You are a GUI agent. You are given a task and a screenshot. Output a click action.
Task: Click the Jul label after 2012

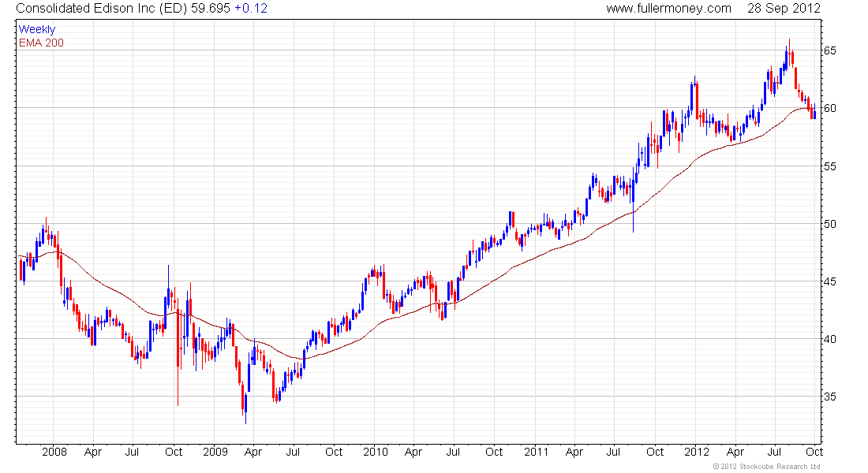[774, 452]
